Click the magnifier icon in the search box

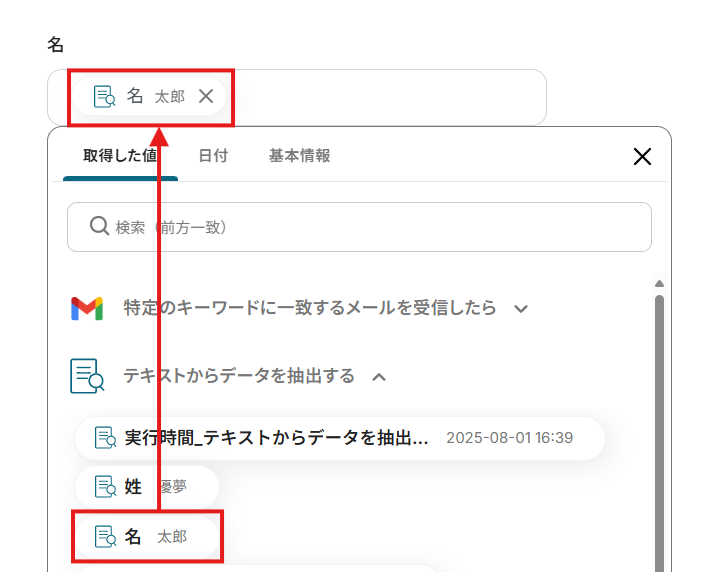point(99,226)
